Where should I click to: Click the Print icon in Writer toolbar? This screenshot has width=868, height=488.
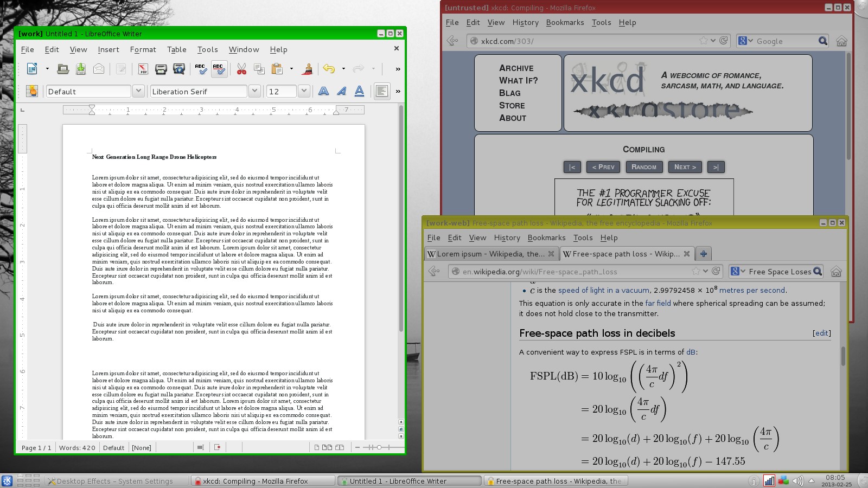point(161,69)
